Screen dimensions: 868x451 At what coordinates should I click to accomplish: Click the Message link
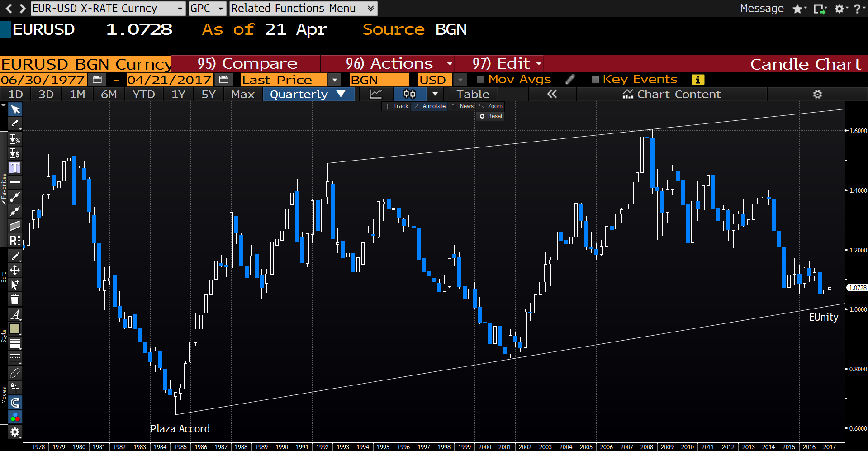(x=762, y=9)
